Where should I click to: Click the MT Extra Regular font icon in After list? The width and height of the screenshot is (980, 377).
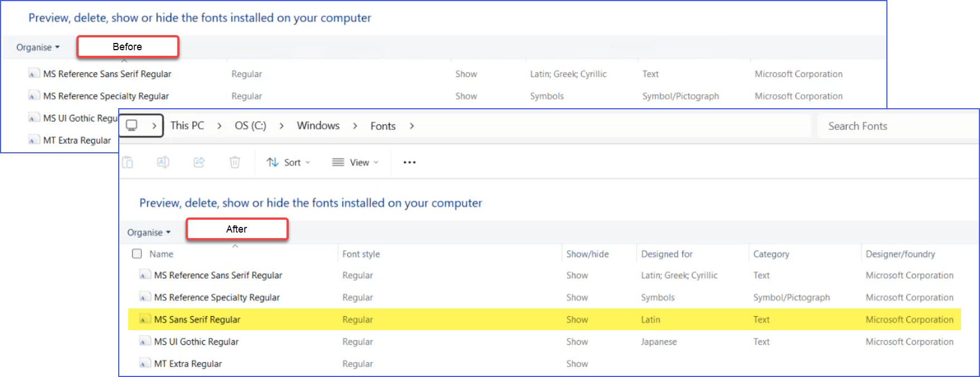[x=144, y=364]
